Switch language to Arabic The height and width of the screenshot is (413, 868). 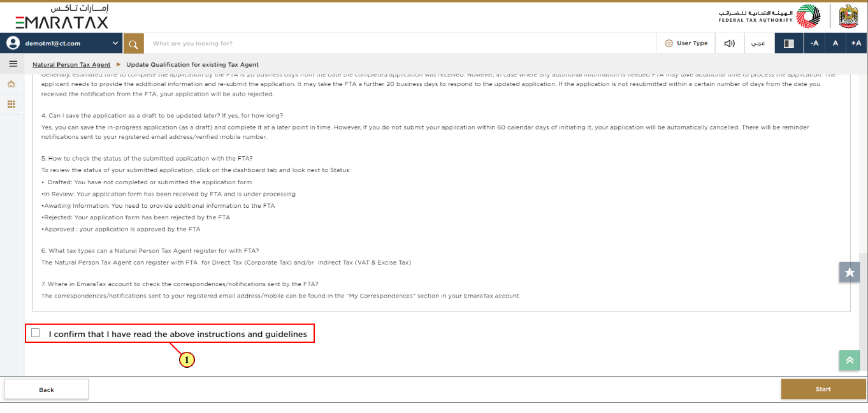pos(758,43)
